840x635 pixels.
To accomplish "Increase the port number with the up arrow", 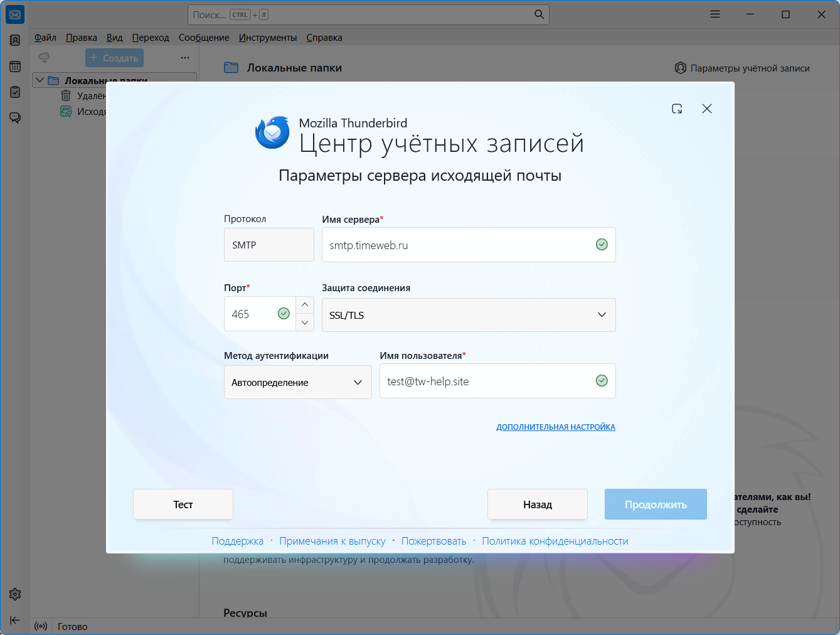I will [x=305, y=305].
